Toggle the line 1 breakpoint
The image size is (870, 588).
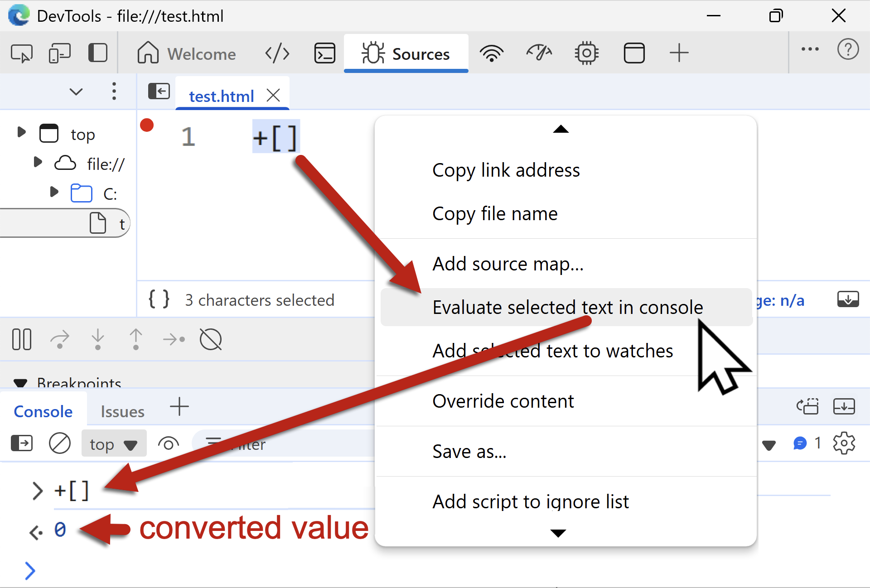(x=147, y=125)
